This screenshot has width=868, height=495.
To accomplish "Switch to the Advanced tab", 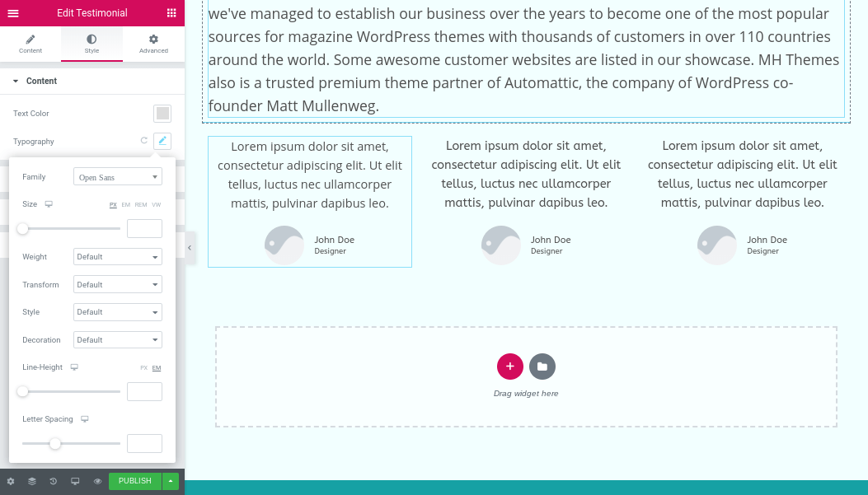I will pos(153,44).
